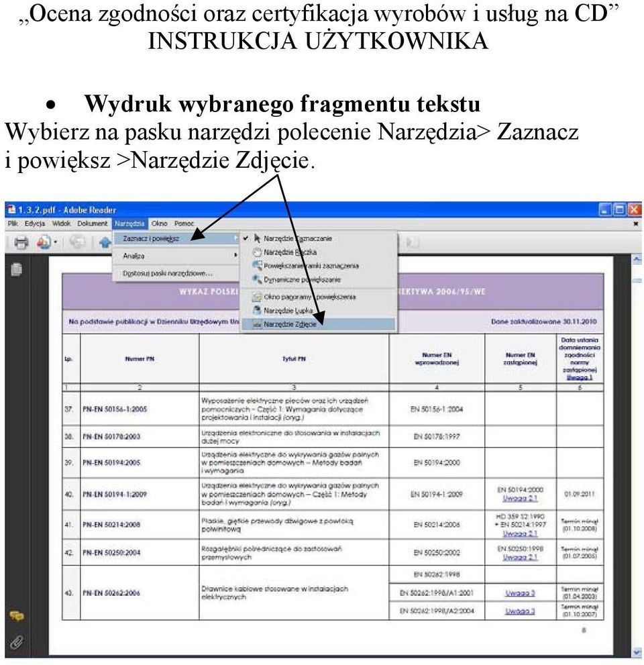Click Uwaga 1 link in table header
The height and width of the screenshot is (665, 644).
tap(579, 377)
